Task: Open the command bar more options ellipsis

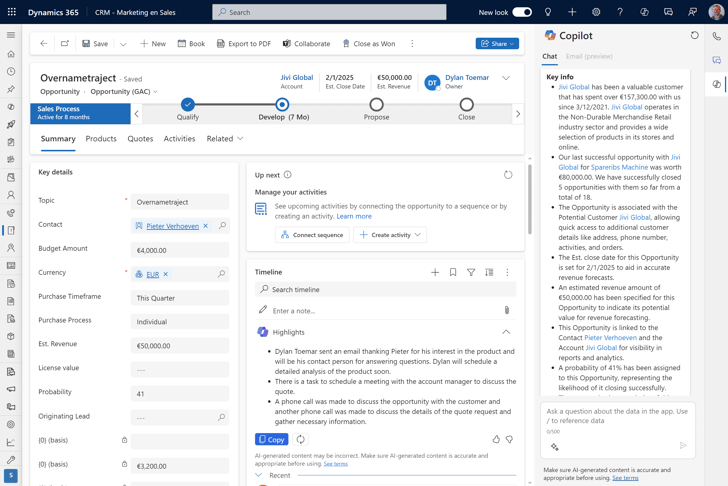Action: click(x=412, y=44)
